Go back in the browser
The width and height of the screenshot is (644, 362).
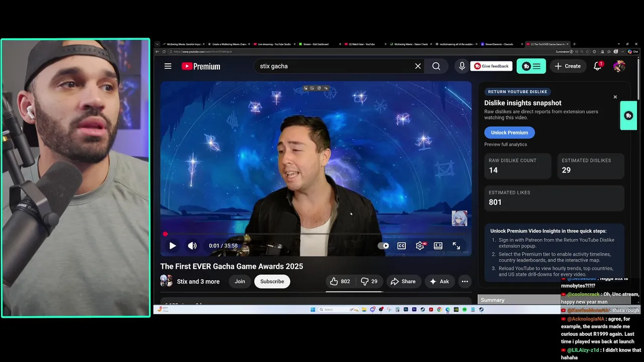coord(157,51)
